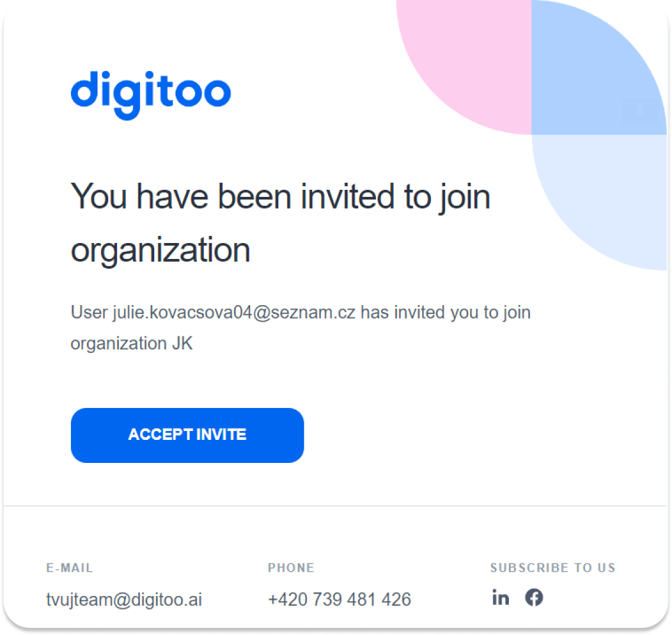Click 'has invited you to join' text
Viewport: 672px width, 635px height.
click(x=446, y=313)
